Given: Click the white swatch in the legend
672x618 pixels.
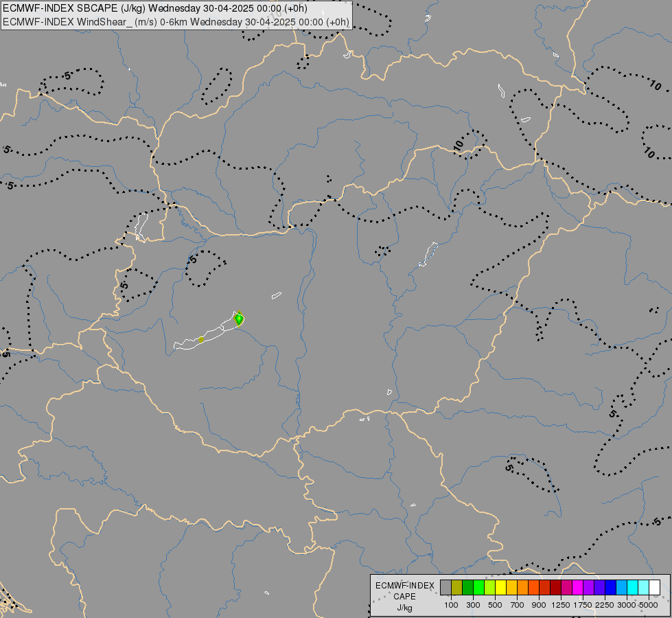Looking at the screenshot, I should click(654, 587).
